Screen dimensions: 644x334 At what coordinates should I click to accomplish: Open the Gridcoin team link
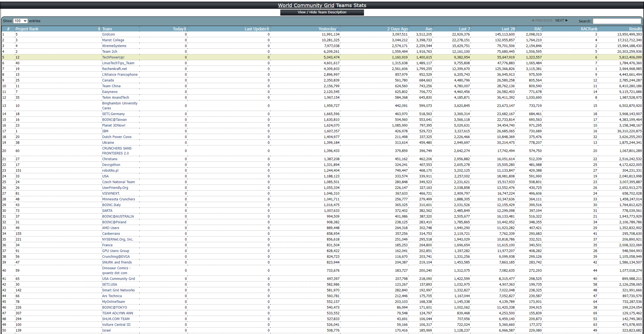tap(108, 34)
